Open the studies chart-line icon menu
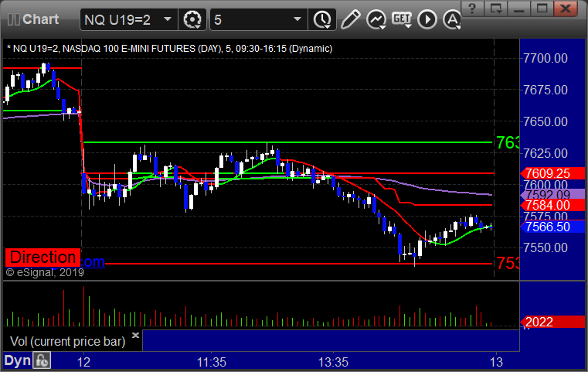This screenshot has height=372, width=588. pos(376,19)
